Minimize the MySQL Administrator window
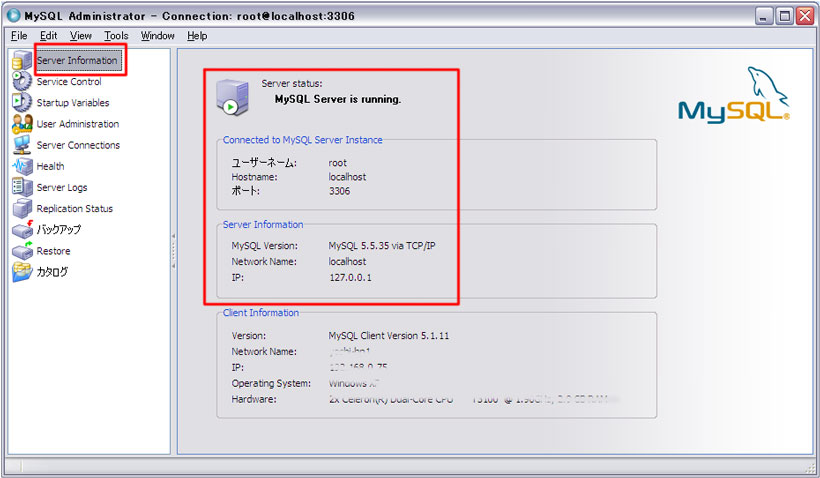 764,16
